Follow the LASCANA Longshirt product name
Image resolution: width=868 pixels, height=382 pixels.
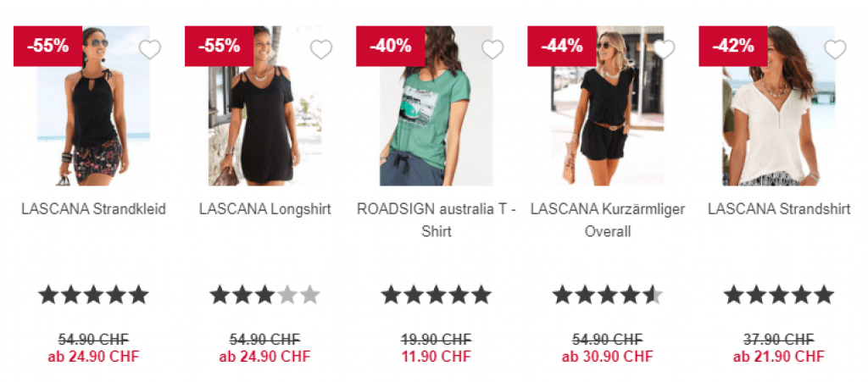(265, 209)
